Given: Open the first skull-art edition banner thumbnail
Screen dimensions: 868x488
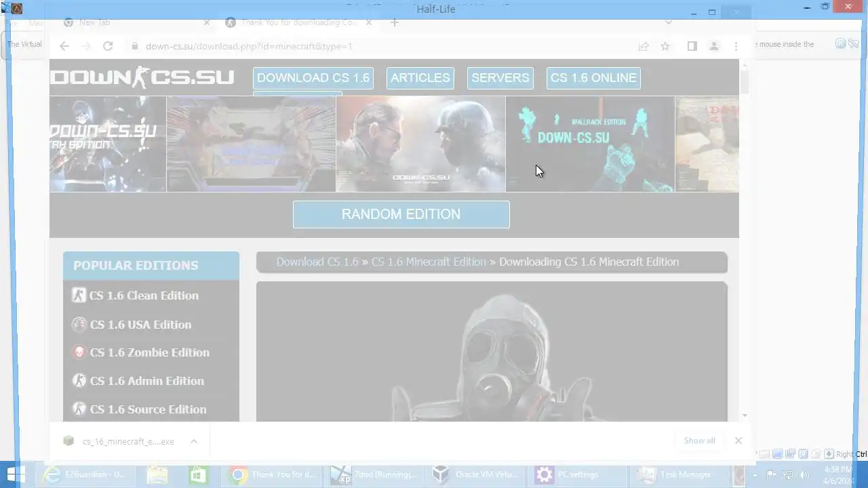Looking at the screenshot, I should pyautogui.click(x=107, y=144).
